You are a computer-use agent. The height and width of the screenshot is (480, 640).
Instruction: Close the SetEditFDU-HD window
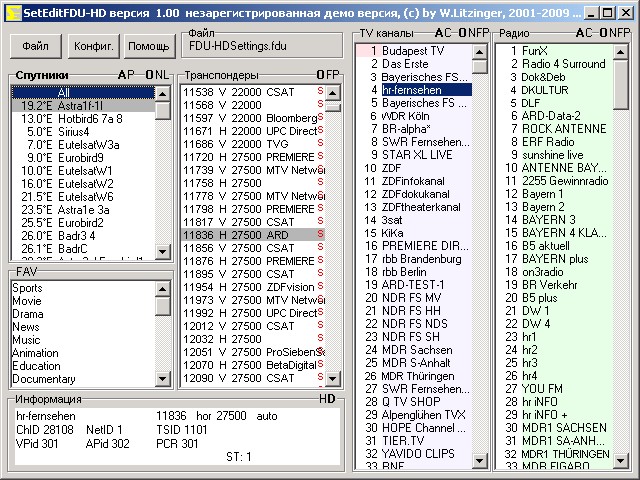pos(626,13)
